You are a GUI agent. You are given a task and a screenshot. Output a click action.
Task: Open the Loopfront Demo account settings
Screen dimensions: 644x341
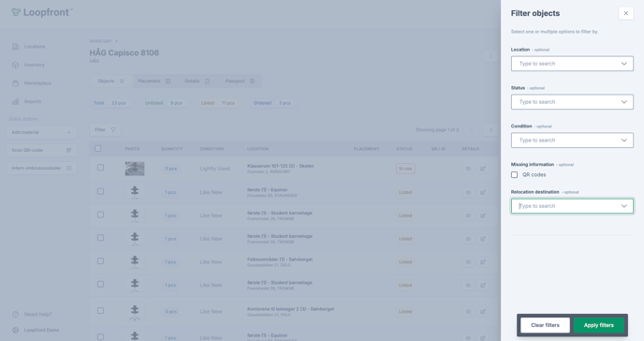(x=36, y=330)
